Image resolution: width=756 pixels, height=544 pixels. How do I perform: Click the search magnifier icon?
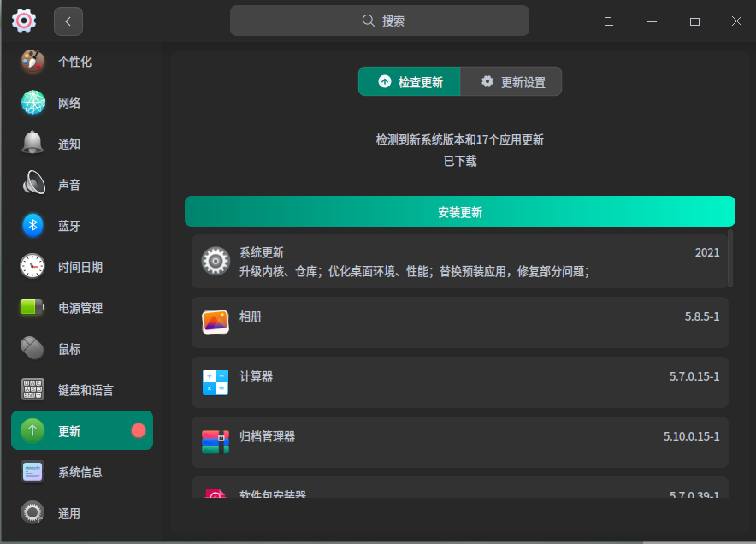[x=369, y=21]
